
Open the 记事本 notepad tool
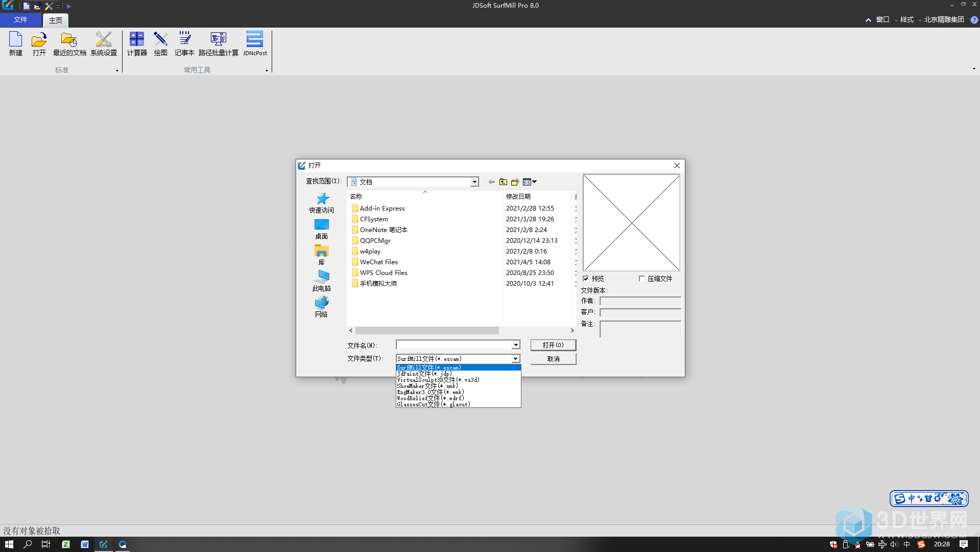pyautogui.click(x=184, y=43)
